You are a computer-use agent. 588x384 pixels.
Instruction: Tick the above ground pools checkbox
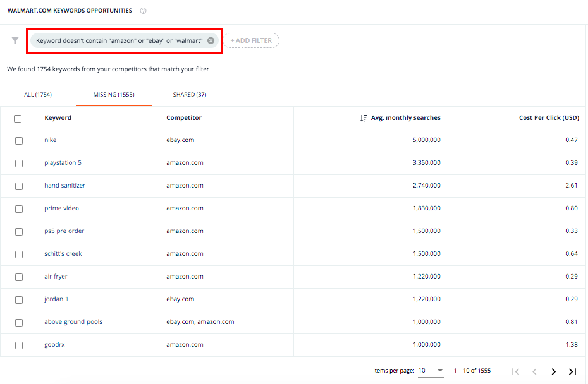(x=19, y=323)
